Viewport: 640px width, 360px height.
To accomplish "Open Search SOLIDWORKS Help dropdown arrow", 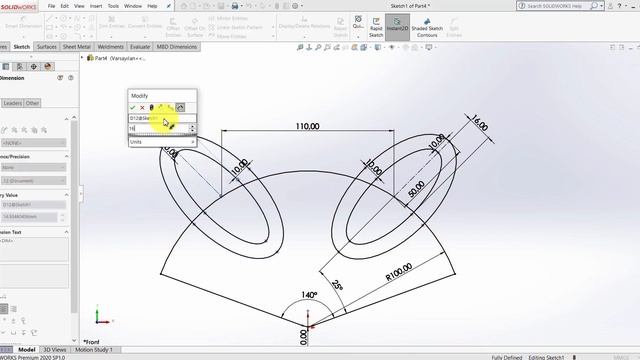I will pos(602,6).
